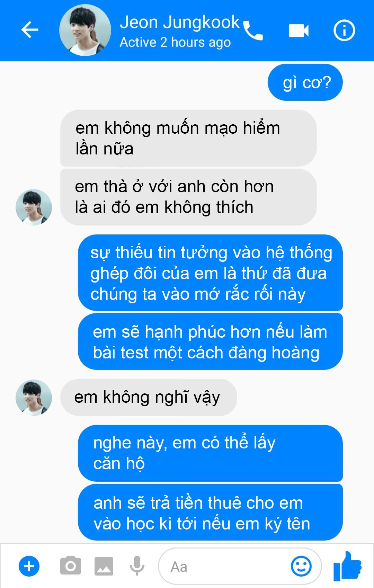Select the contact name Jeon Jungkook
This screenshot has height=588, width=374.
click(179, 22)
